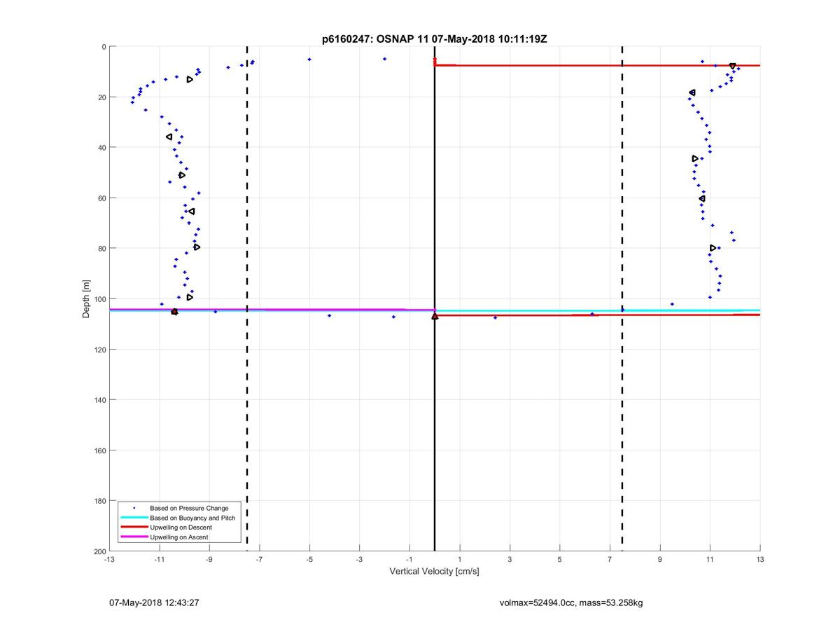
Task: Click y-axis tick label 40
Action: (x=101, y=148)
